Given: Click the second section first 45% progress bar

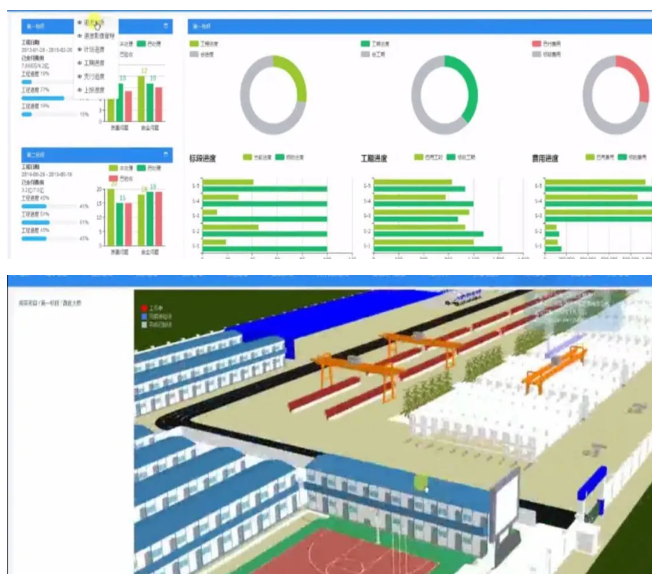Looking at the screenshot, I should point(48,206).
